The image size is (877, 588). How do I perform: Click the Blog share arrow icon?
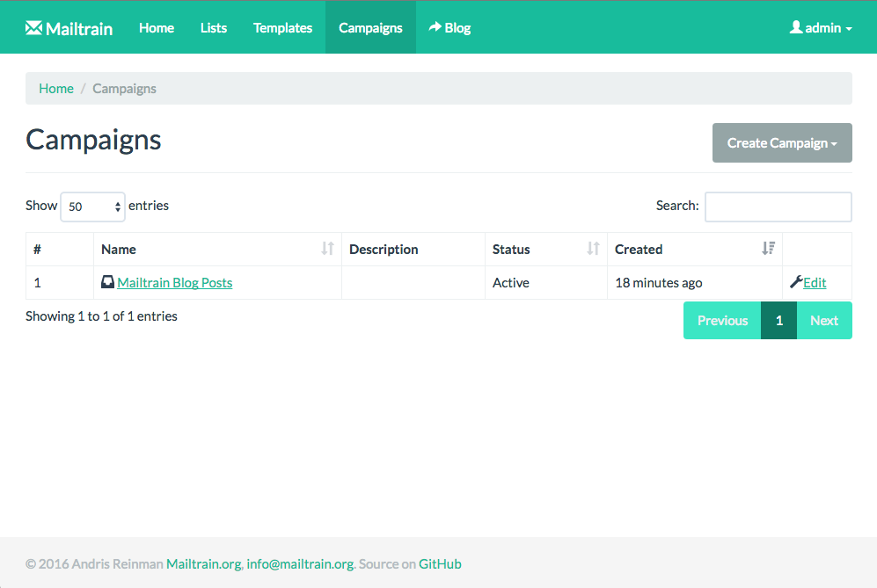click(x=435, y=27)
